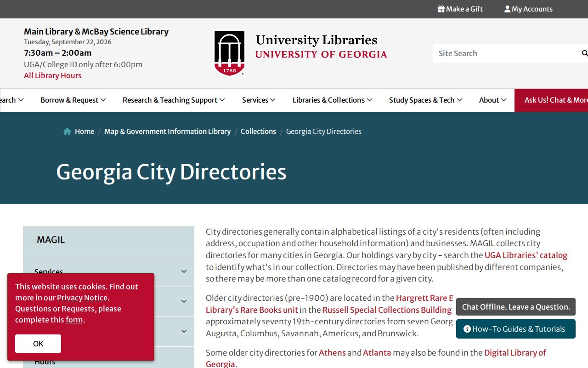Open the Services navigation dropdown
Screen dimensions: 588x368
pyautogui.click(x=259, y=100)
